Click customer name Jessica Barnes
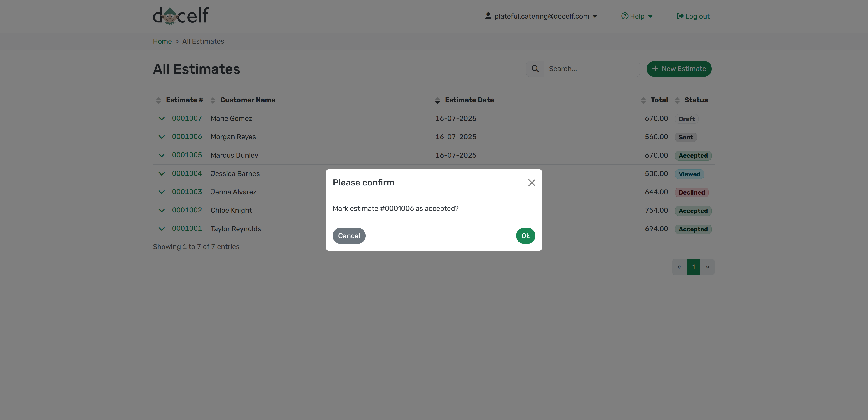This screenshot has height=420, width=868. click(235, 173)
